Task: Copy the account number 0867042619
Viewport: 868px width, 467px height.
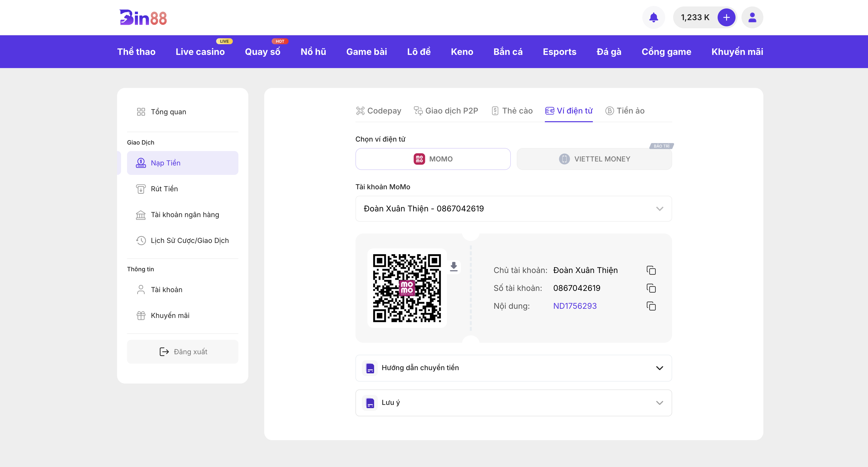Action: click(x=651, y=288)
